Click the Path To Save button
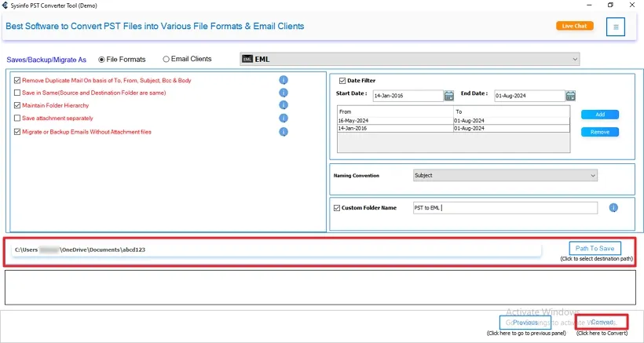 click(595, 248)
